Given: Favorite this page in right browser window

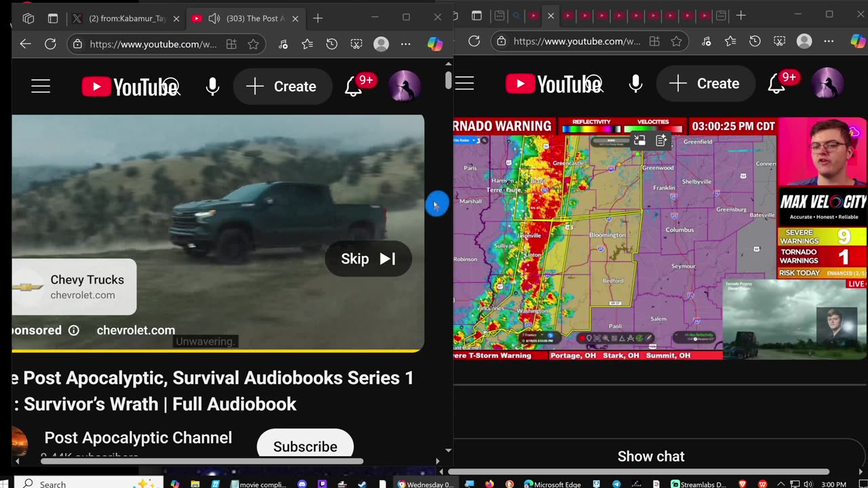Looking at the screenshot, I should click(x=676, y=41).
